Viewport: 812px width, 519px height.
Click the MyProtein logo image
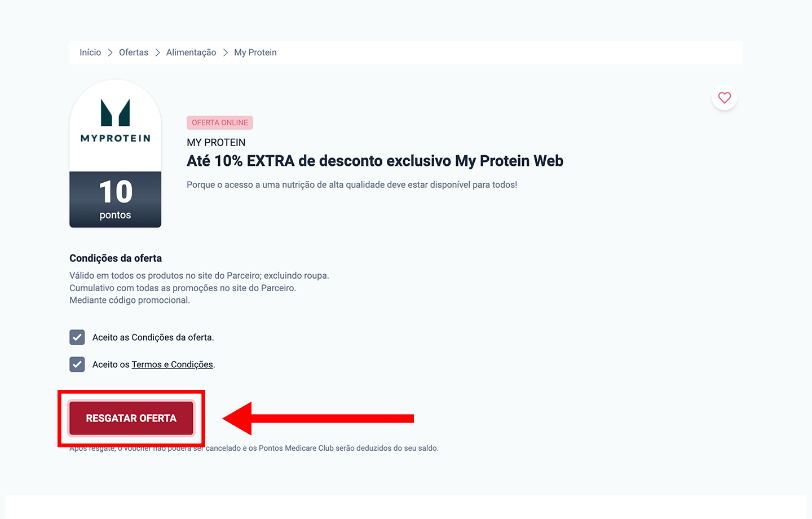click(116, 121)
